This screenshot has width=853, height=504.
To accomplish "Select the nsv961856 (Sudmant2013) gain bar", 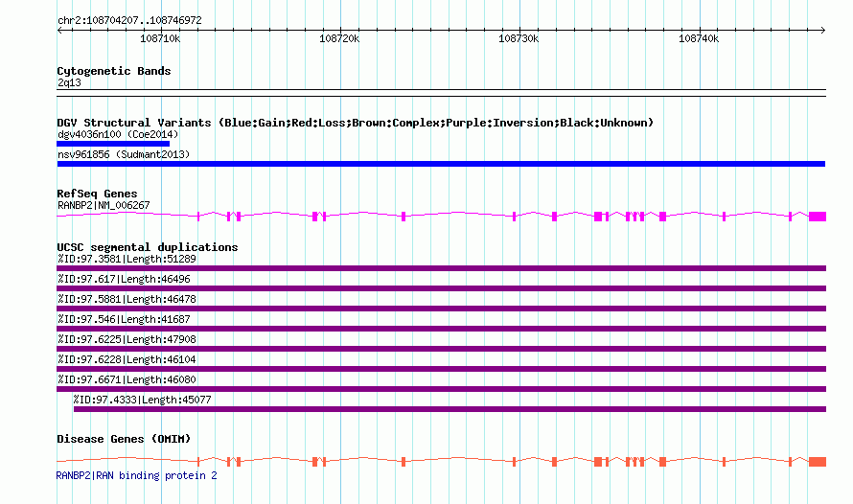I will coord(441,164).
